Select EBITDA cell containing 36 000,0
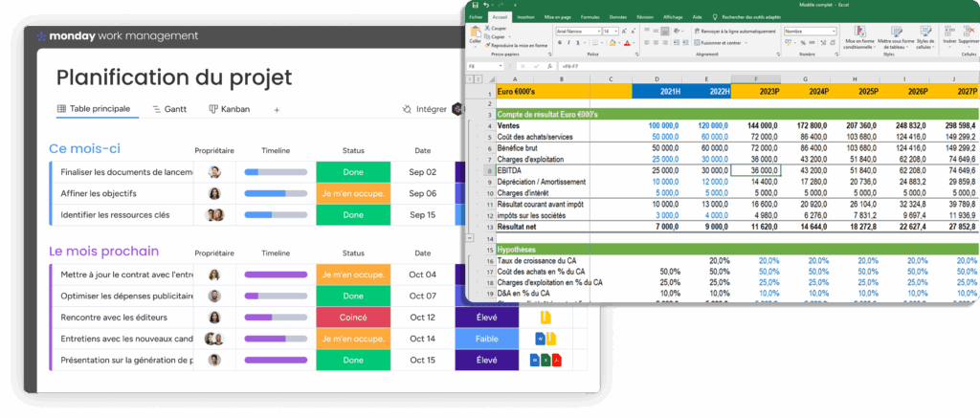 point(755,170)
